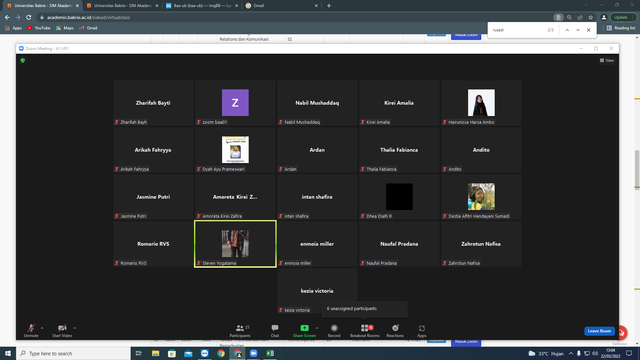
Task: Open video options arrow beside Start Video
Action: coord(74,328)
